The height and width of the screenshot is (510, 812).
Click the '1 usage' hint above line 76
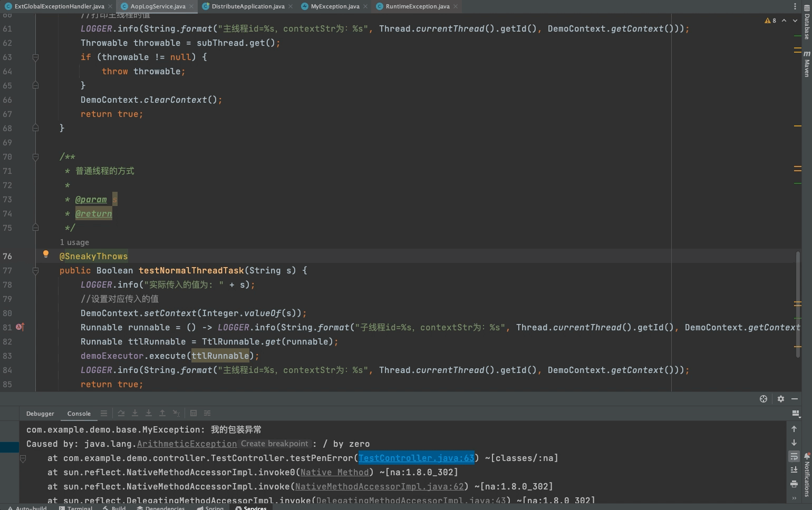[x=74, y=242]
